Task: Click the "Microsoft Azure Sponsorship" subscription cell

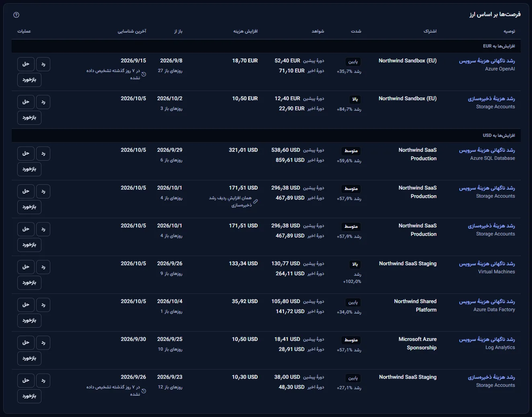Action: click(417, 343)
